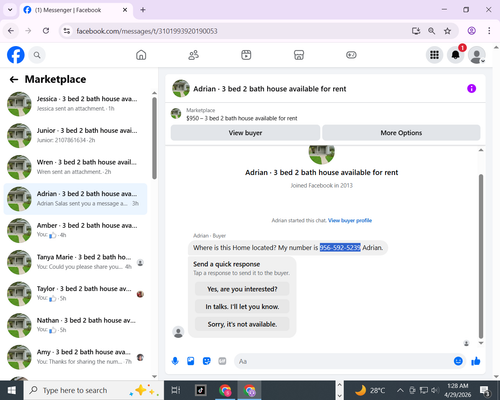500x400 pixels.
Task: Send quick response 'Sorry, it's not available.'
Action: coord(242,324)
